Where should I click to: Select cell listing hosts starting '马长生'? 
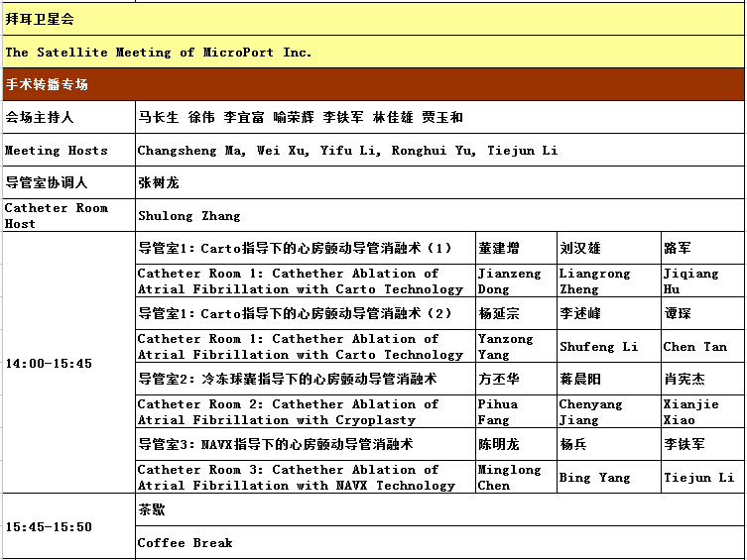[439, 117]
